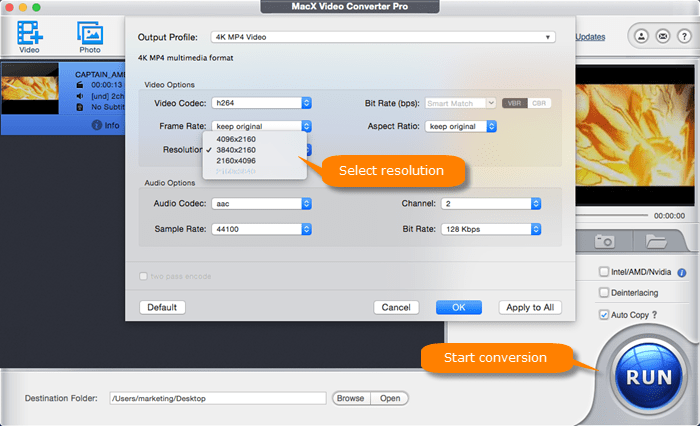700x426 pixels.
Task: Open the Video Codec h264 dropdown
Action: coord(261,103)
